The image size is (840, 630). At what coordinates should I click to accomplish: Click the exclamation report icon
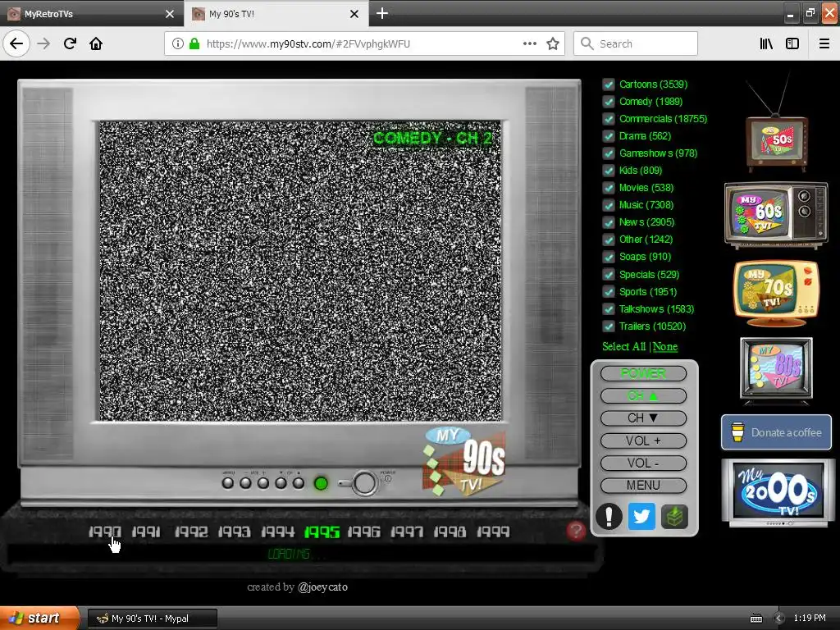pos(609,517)
